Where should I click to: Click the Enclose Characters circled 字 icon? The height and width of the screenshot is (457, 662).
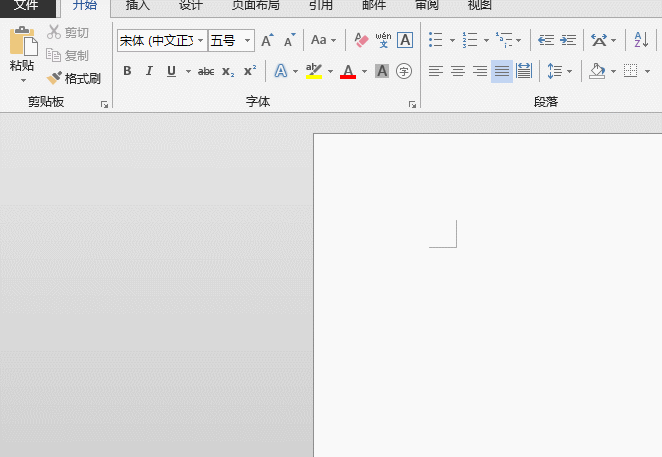404,71
